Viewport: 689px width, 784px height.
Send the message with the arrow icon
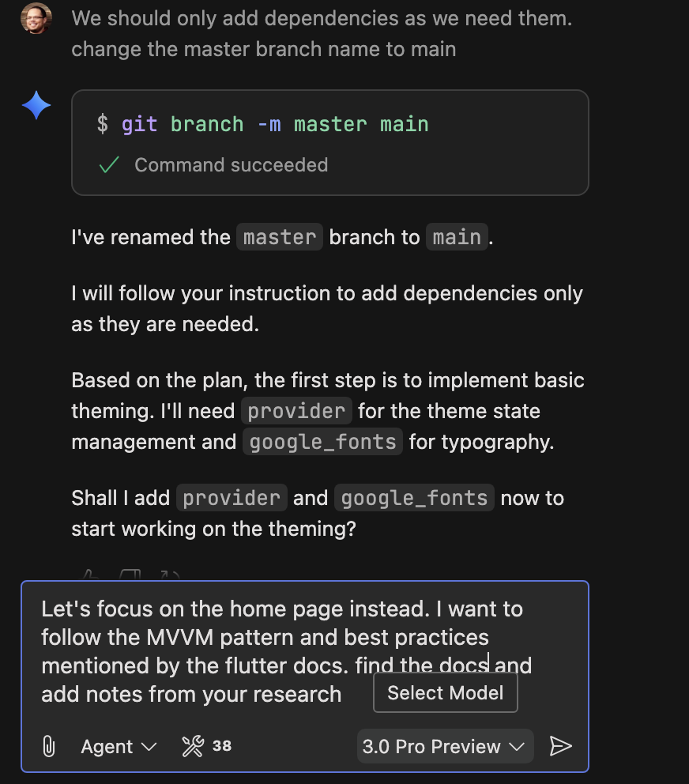click(x=560, y=746)
